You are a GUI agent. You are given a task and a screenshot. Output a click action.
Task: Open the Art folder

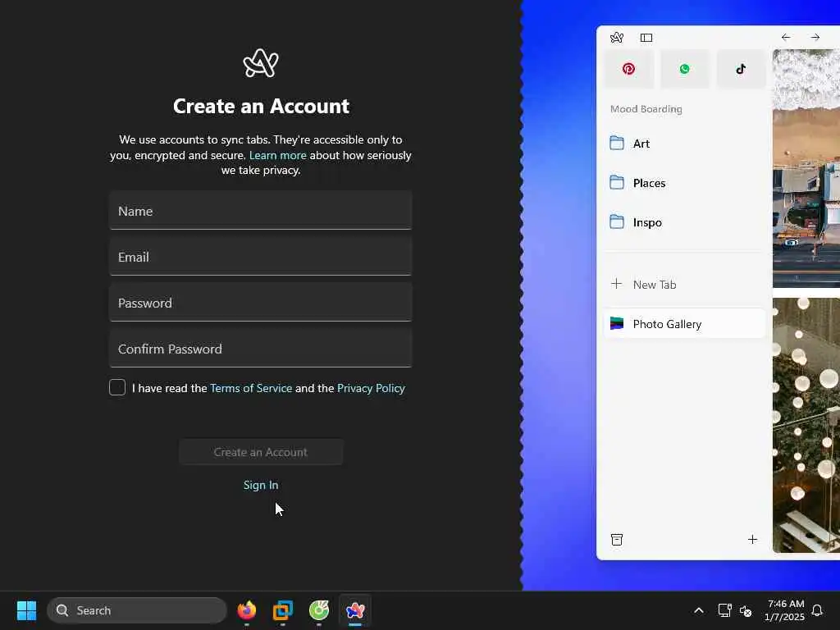(685, 144)
